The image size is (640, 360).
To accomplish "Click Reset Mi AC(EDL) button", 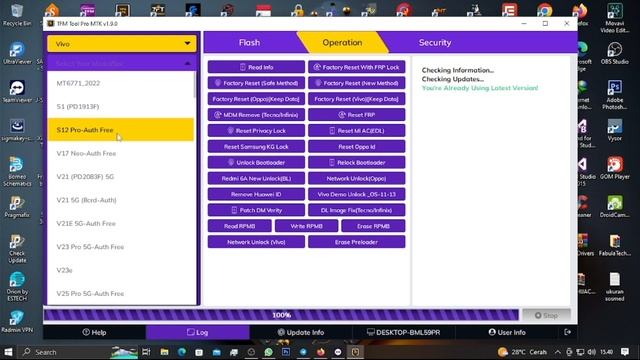I will (x=357, y=131).
